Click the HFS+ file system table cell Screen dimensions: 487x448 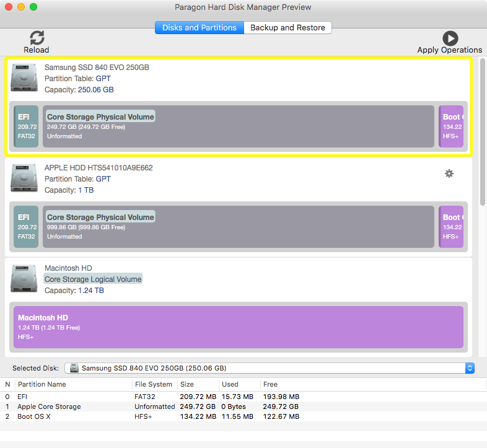143,416
